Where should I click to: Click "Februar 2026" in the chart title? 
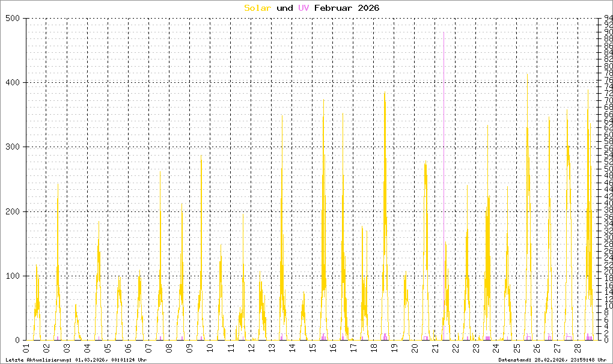[x=347, y=8]
